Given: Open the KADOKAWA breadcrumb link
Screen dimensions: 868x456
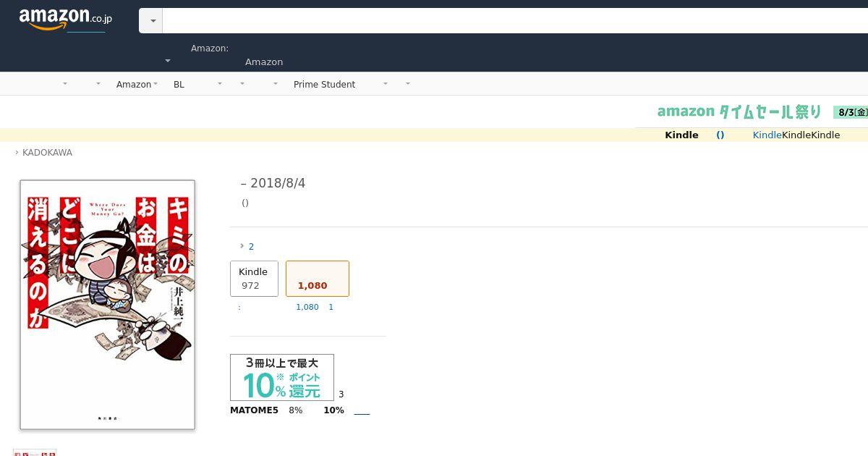Looking at the screenshot, I should point(47,153).
